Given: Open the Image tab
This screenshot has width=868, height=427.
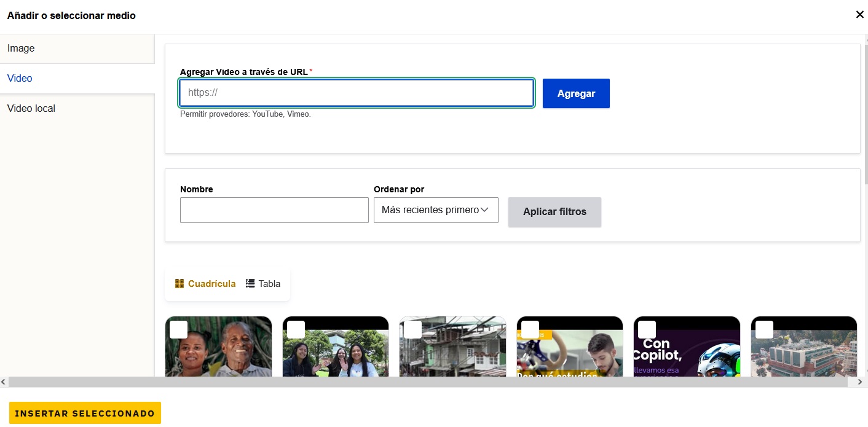Looking at the screenshot, I should tap(21, 49).
